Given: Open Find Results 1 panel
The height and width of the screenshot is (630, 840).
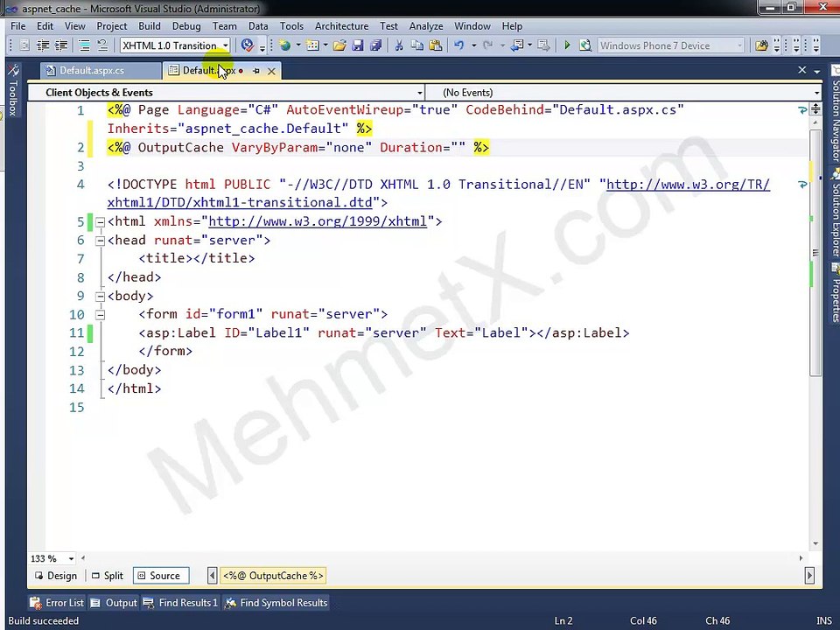Looking at the screenshot, I should click(x=180, y=603).
